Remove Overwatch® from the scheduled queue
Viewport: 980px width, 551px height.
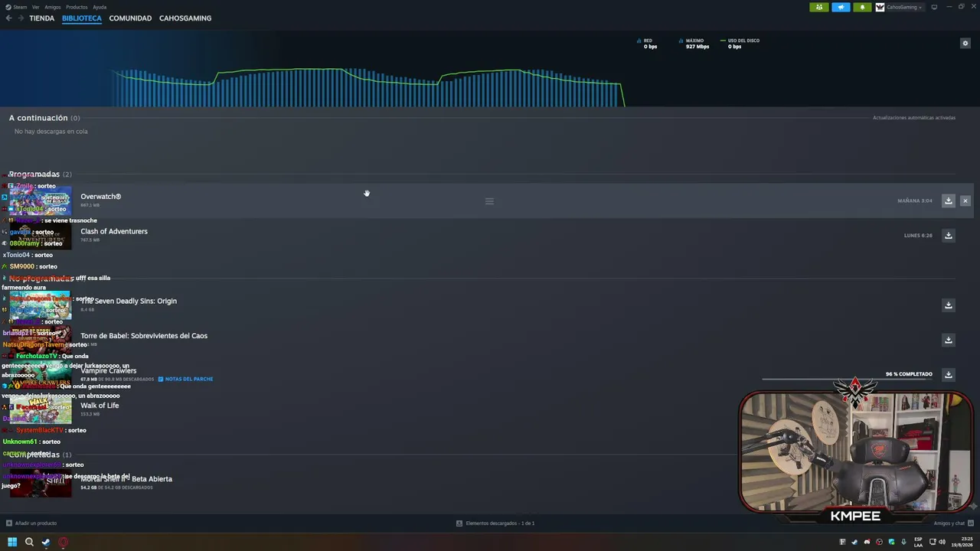(965, 201)
